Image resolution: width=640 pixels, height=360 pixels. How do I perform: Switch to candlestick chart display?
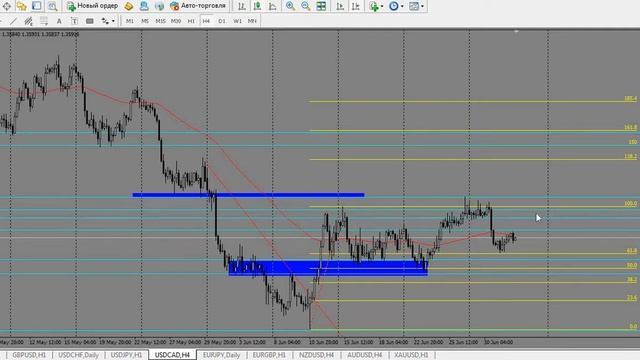point(257,6)
